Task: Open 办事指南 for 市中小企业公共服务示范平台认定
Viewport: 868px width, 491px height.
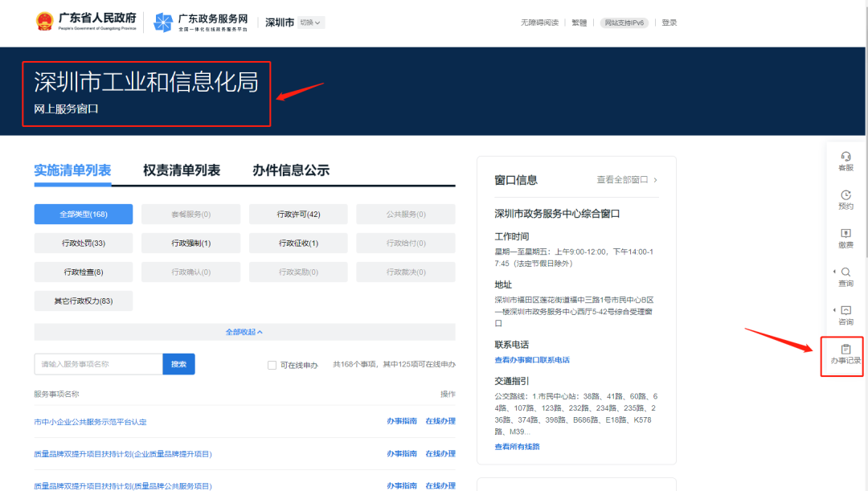Action: click(x=402, y=421)
